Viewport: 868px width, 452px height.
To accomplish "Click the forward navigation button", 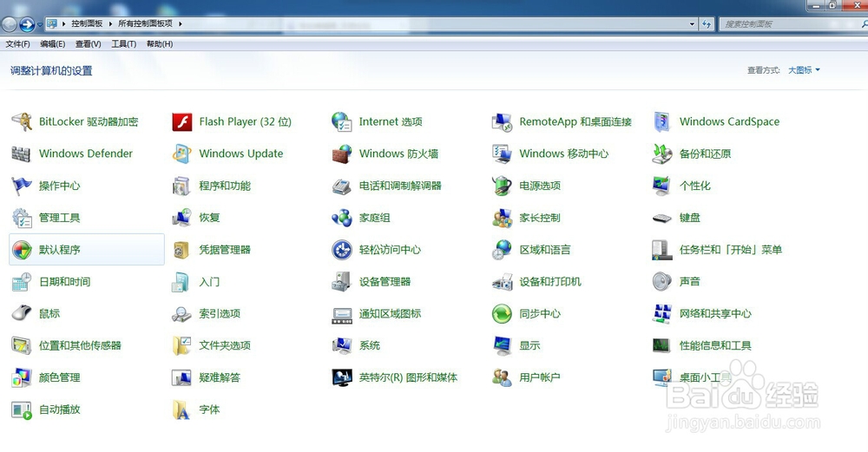I will tap(27, 24).
